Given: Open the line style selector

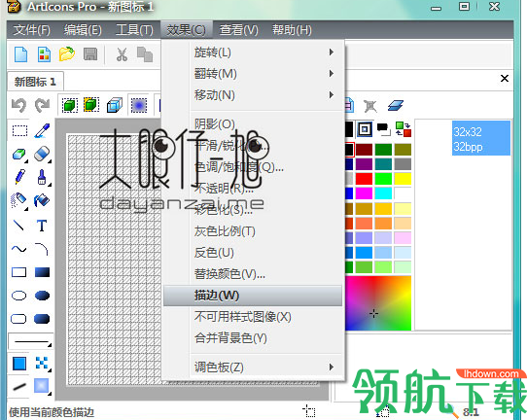Looking at the screenshot, I should pos(30,342).
